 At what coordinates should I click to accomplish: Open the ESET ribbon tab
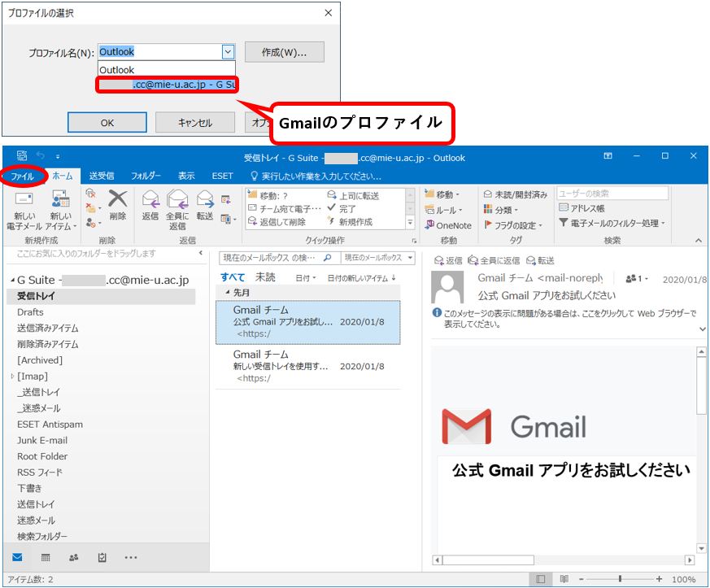point(222,176)
